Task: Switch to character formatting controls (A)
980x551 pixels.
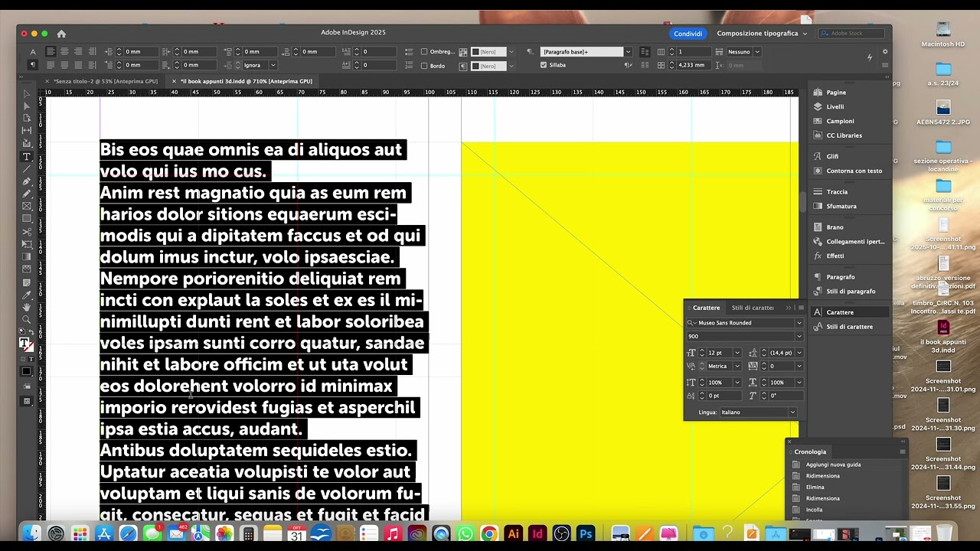Action: click(x=33, y=52)
